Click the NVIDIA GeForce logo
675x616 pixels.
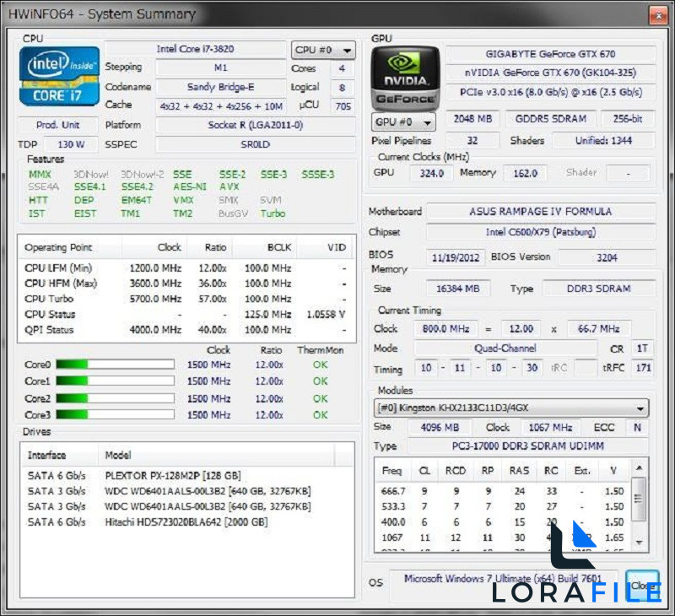coord(406,78)
